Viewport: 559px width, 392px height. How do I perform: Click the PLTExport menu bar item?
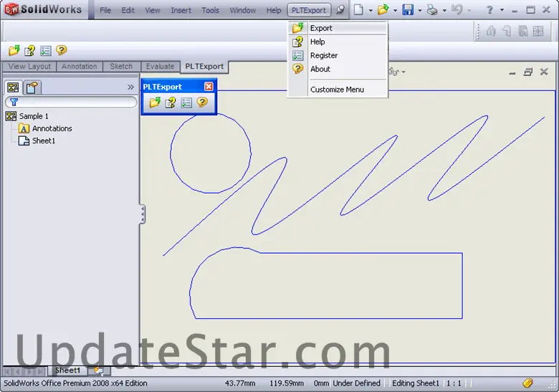tap(309, 10)
